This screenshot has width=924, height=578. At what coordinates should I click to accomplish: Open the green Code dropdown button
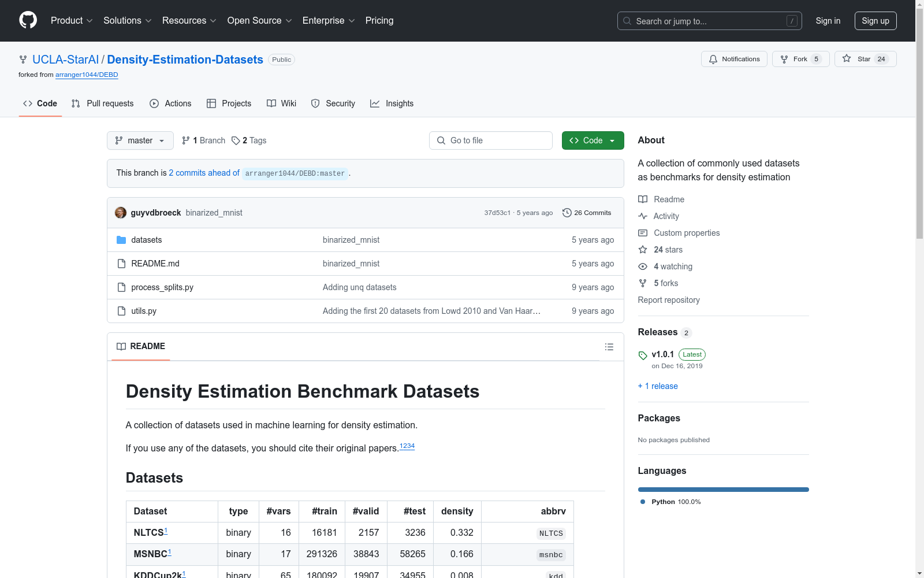point(593,140)
